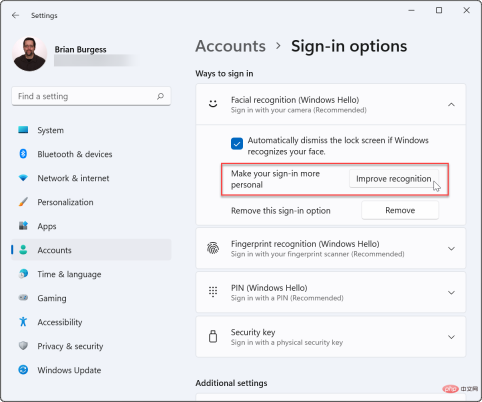
Task: Minimize the Settings window
Action: tap(412, 10)
